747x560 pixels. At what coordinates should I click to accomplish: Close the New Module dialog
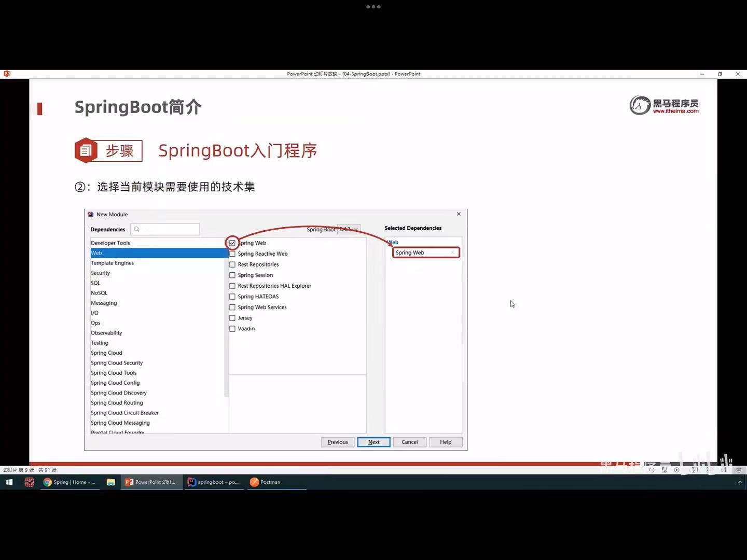pos(459,214)
